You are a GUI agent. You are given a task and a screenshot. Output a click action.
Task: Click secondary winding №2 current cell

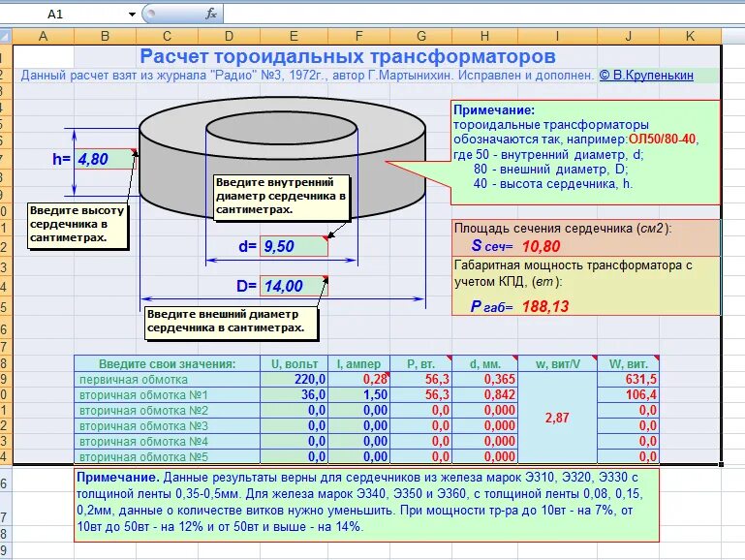coord(358,410)
